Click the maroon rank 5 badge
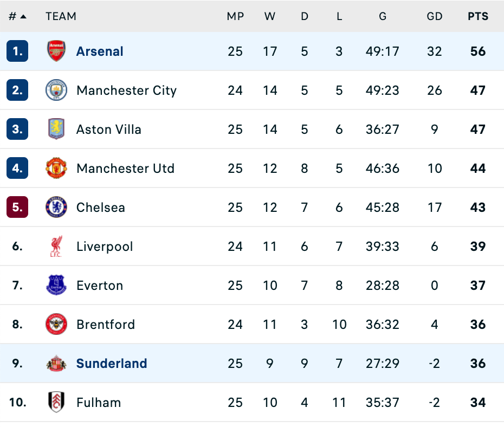 17,208
